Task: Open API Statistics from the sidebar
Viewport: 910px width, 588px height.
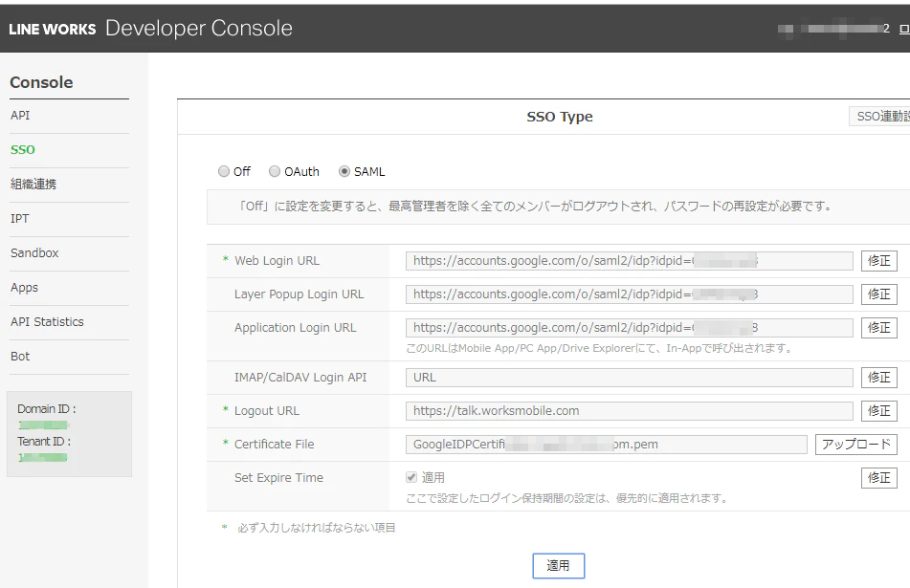Action: [x=47, y=322]
